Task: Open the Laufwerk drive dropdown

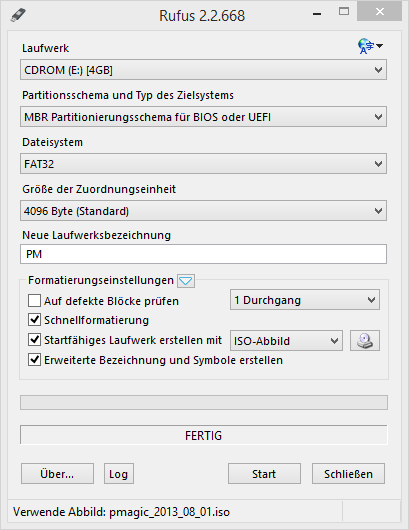Action: [203, 70]
